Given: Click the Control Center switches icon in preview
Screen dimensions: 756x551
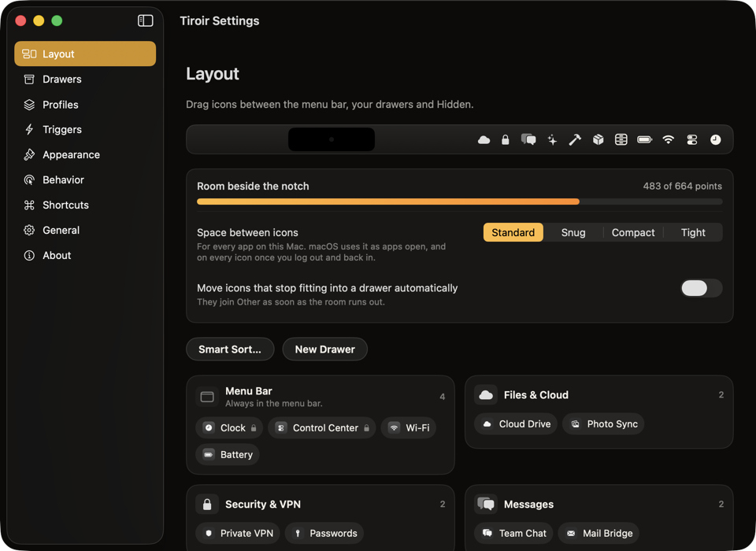Looking at the screenshot, I should pos(692,140).
